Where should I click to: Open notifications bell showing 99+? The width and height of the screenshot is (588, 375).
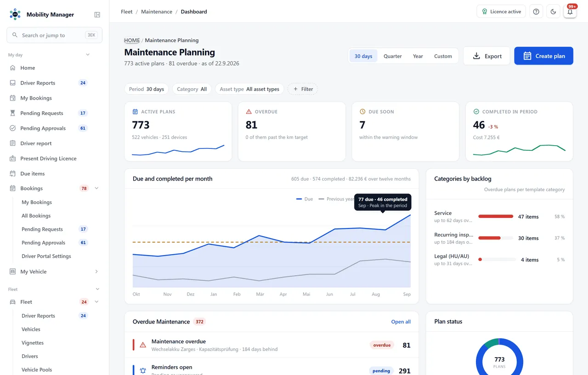click(570, 11)
